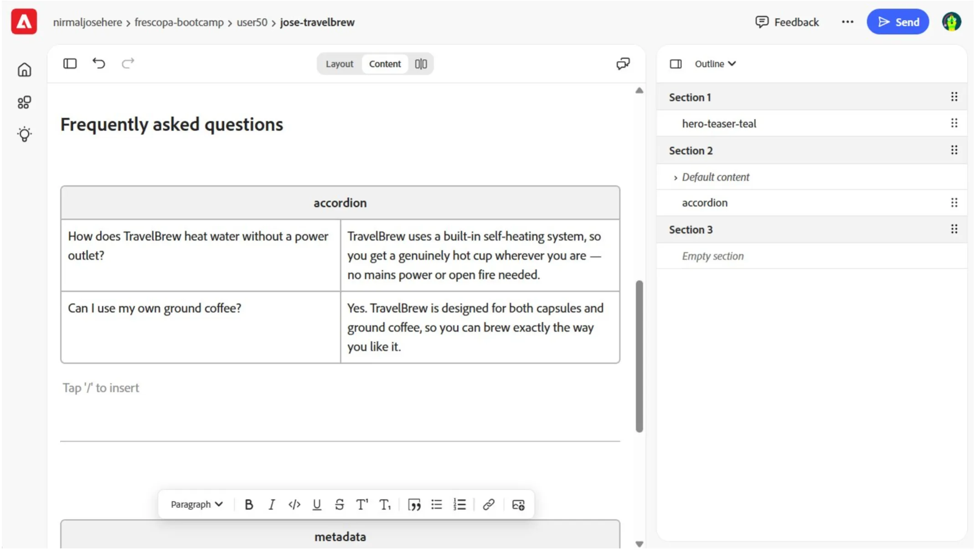Apply strikethrough formatting
The height and width of the screenshot is (553, 980).
coord(340,505)
